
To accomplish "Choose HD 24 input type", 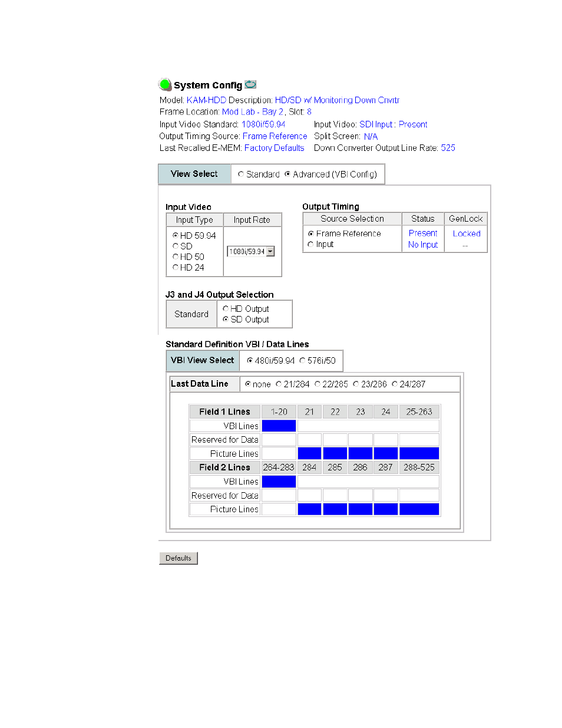I will pyautogui.click(x=176, y=267).
